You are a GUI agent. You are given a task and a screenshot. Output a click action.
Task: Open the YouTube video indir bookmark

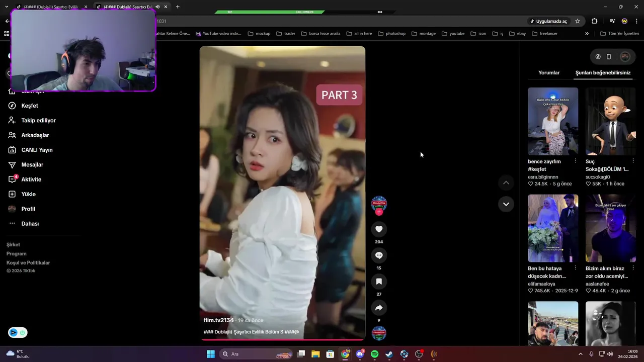tap(218, 34)
